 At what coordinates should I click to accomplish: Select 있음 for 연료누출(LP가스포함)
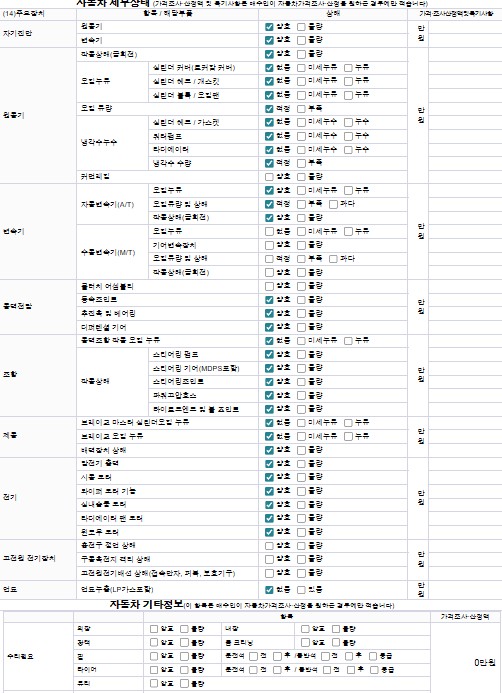(301, 590)
